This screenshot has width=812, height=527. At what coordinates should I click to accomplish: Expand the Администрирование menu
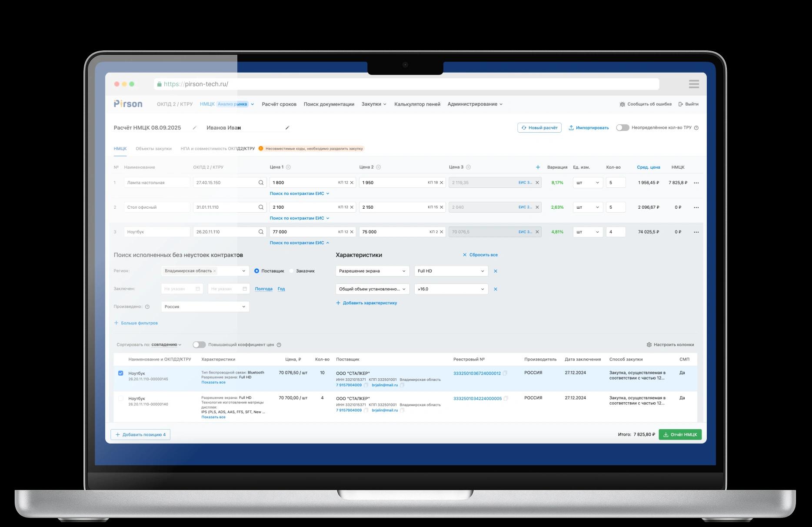click(475, 104)
